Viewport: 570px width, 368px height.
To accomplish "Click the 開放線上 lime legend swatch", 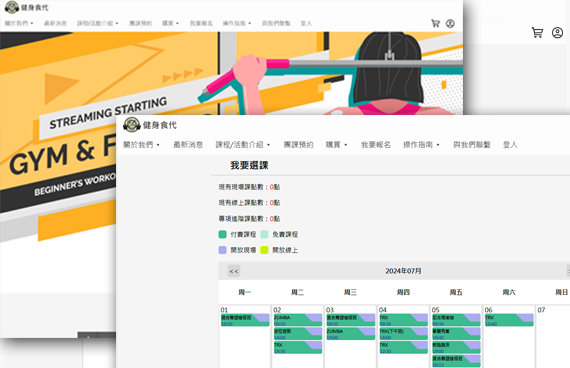I will (264, 250).
